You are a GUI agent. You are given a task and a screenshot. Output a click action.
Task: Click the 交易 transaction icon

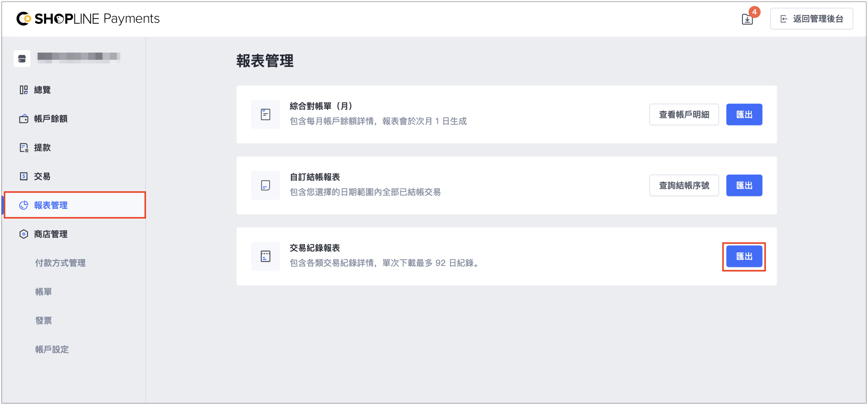(24, 176)
